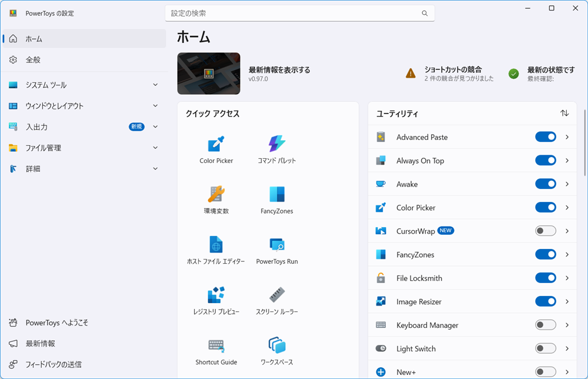Sort the ユーティリティ list
This screenshot has width=588, height=379.
(563, 114)
